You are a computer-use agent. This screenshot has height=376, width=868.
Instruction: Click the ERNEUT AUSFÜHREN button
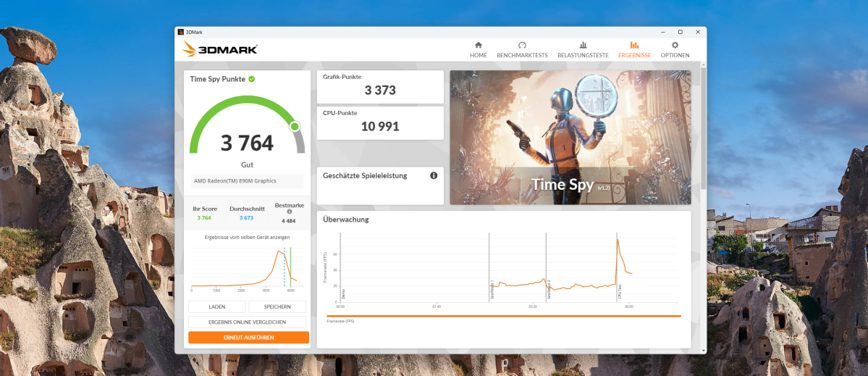[248, 337]
